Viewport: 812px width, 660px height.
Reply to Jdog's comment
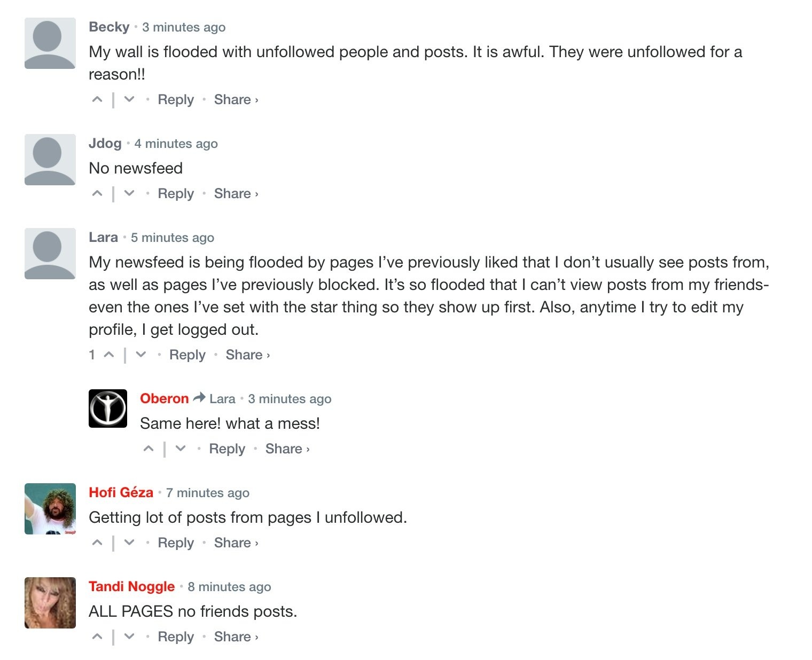pos(176,193)
